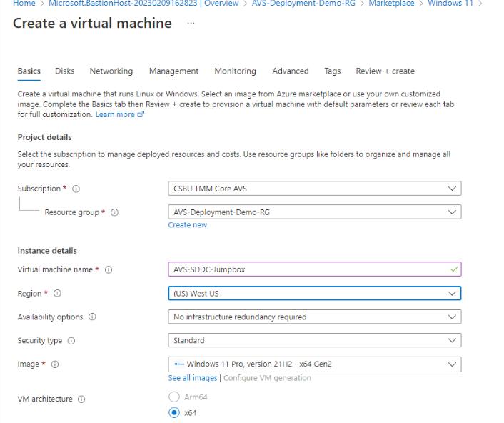Open the Region dropdown
Screen dimensions: 504x423
click(314, 294)
